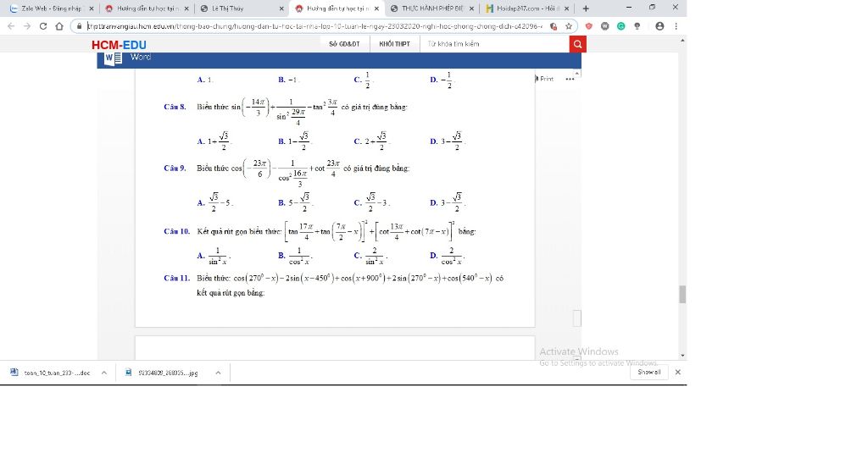Click the page scrollbar up arrow
The height and width of the screenshot is (470, 868).
pos(682,41)
